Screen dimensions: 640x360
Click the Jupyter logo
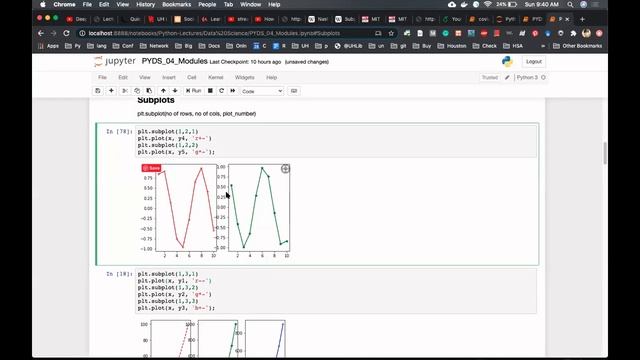tap(115, 61)
